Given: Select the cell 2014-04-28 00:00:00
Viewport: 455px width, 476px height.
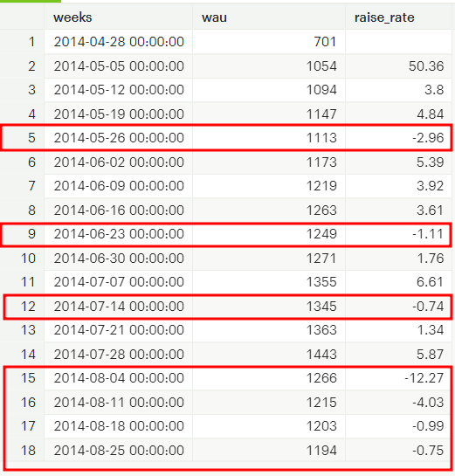Looking at the screenshot, I should point(119,42).
